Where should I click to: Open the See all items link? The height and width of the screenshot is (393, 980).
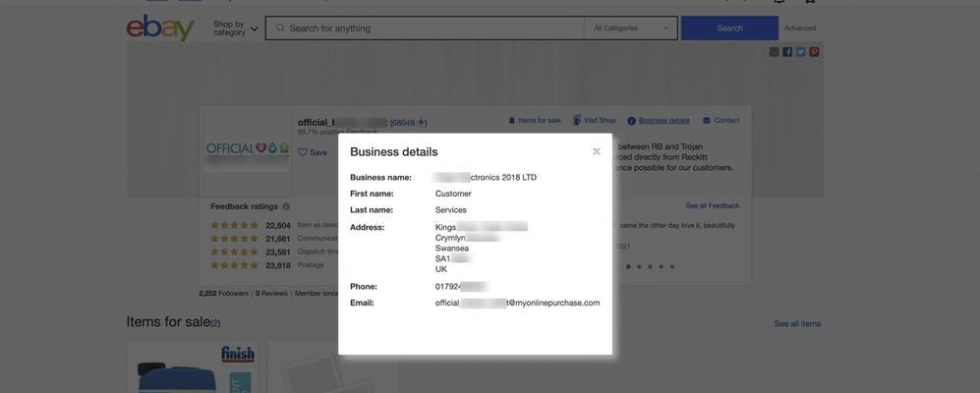pos(797,323)
